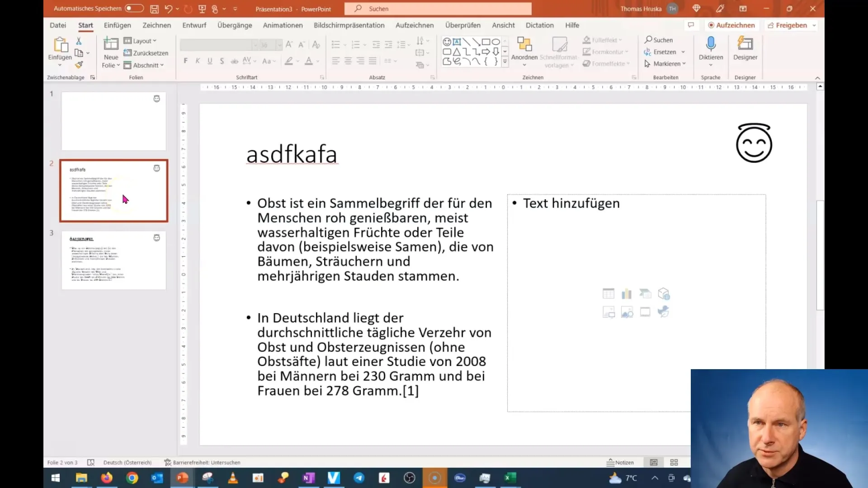
Task: Open the Übergänge menu tab
Action: pyautogui.click(x=235, y=25)
